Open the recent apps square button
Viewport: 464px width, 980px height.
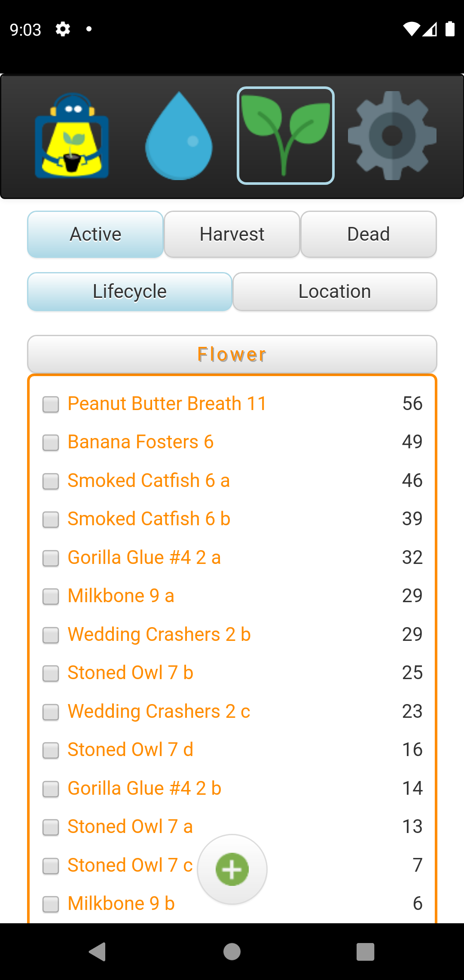[365, 952]
